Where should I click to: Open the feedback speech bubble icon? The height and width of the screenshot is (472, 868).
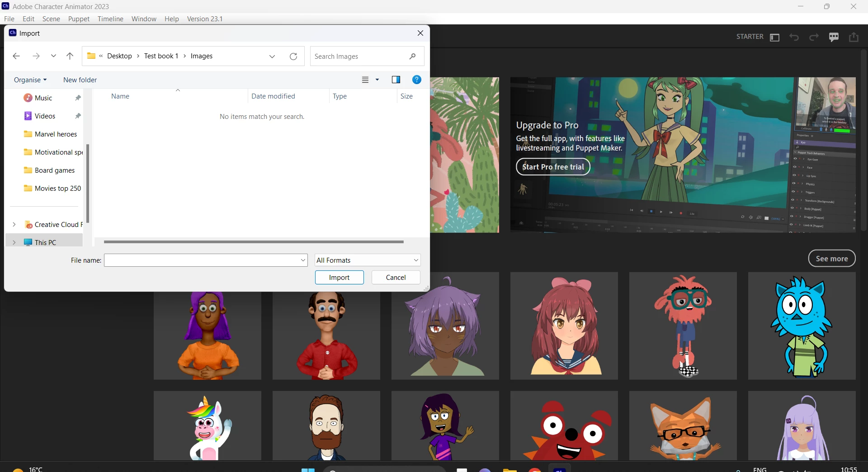(834, 37)
